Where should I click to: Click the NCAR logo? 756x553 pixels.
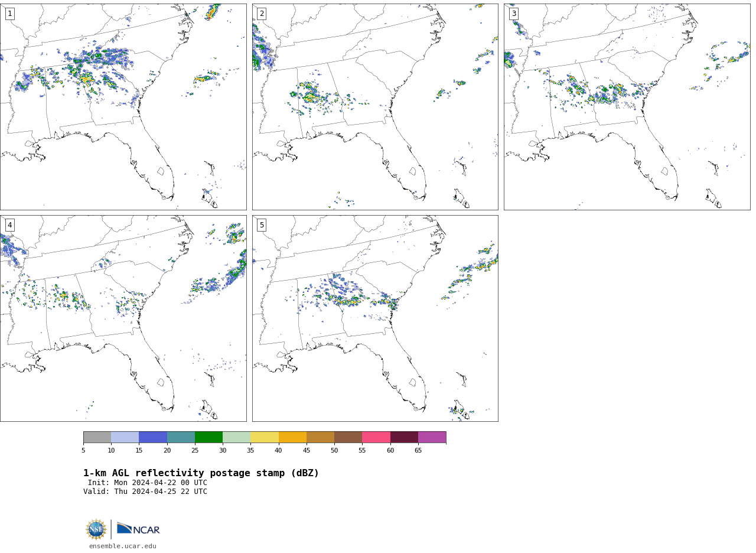(138, 529)
